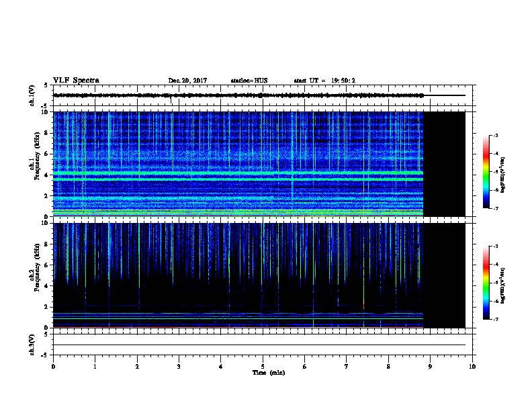Click the flat ch.3 trace line
532x411 pixels.
[x=259, y=345]
